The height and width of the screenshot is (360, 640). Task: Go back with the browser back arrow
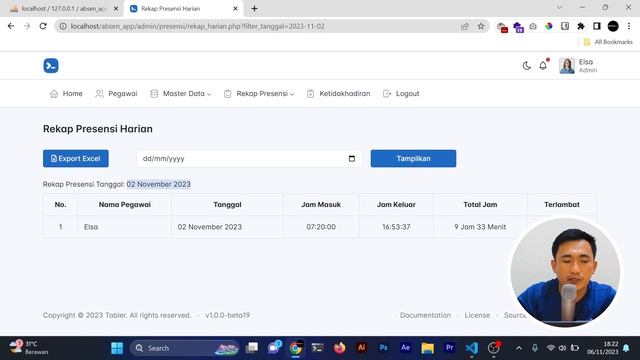coord(11,26)
